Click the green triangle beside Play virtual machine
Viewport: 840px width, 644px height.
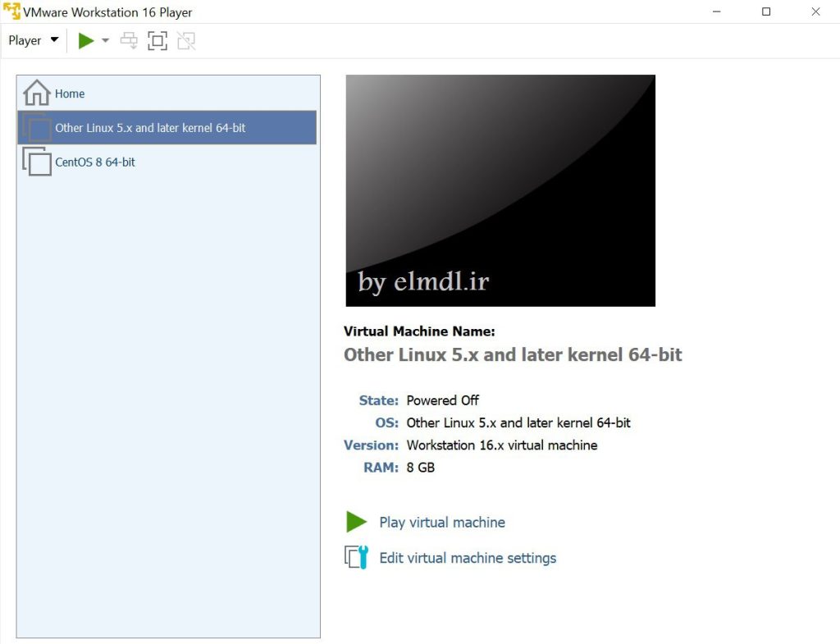356,522
